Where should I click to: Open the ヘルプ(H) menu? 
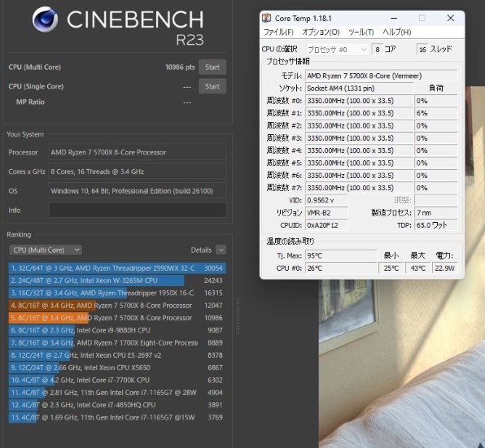[397, 32]
